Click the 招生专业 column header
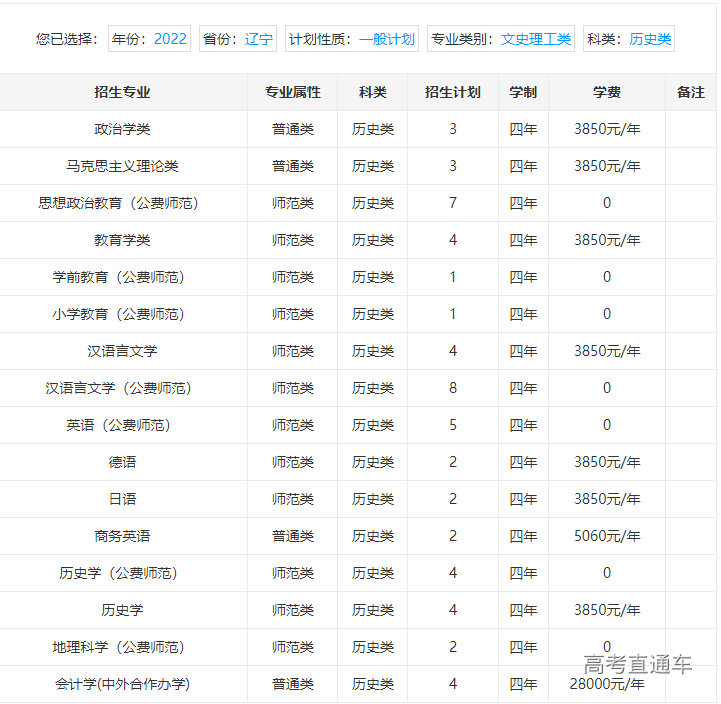721x704 pixels. point(122,92)
